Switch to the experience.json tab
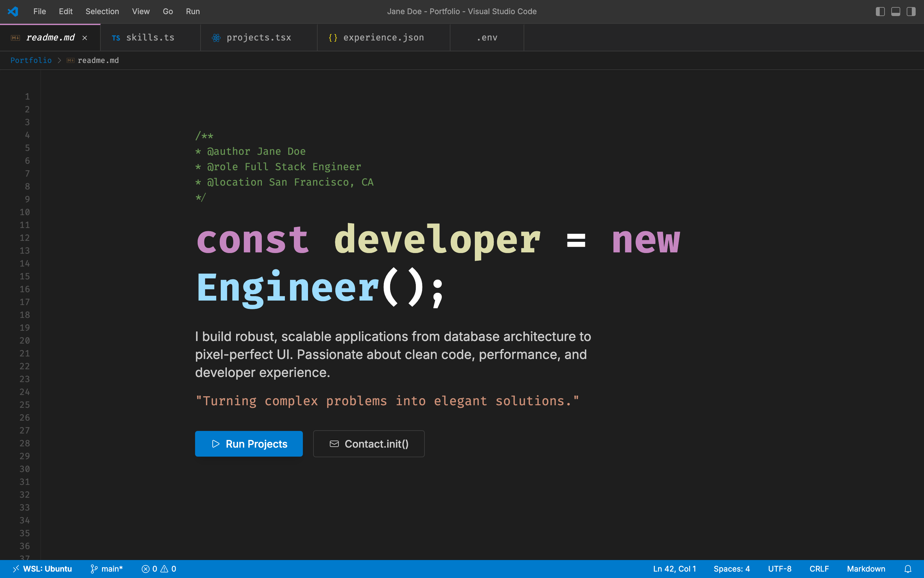924x578 pixels. (384, 38)
